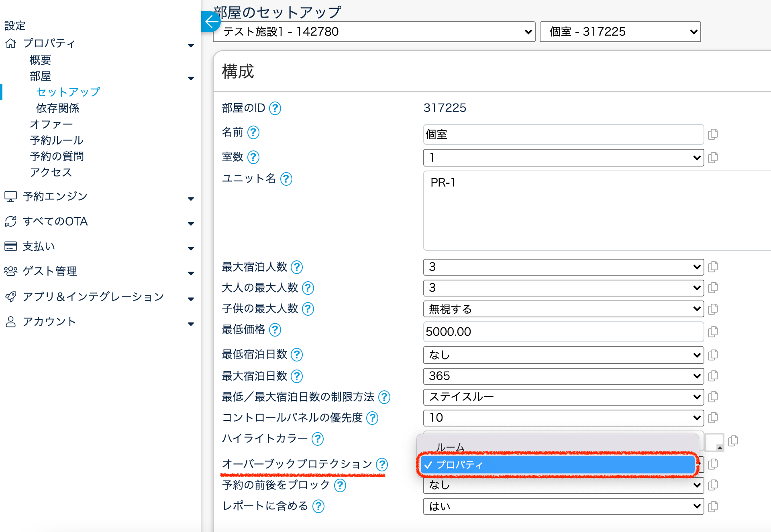The width and height of the screenshot is (771, 532).
Task: Click copy icon beside 名前 field
Action: click(713, 134)
